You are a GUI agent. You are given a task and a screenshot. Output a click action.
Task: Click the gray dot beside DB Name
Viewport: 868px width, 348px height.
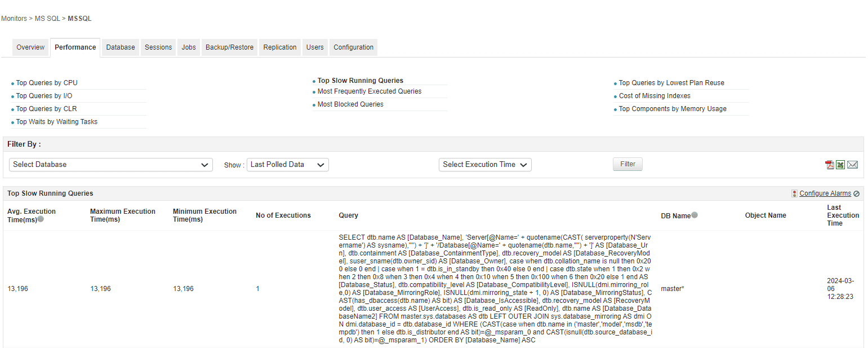(x=695, y=215)
